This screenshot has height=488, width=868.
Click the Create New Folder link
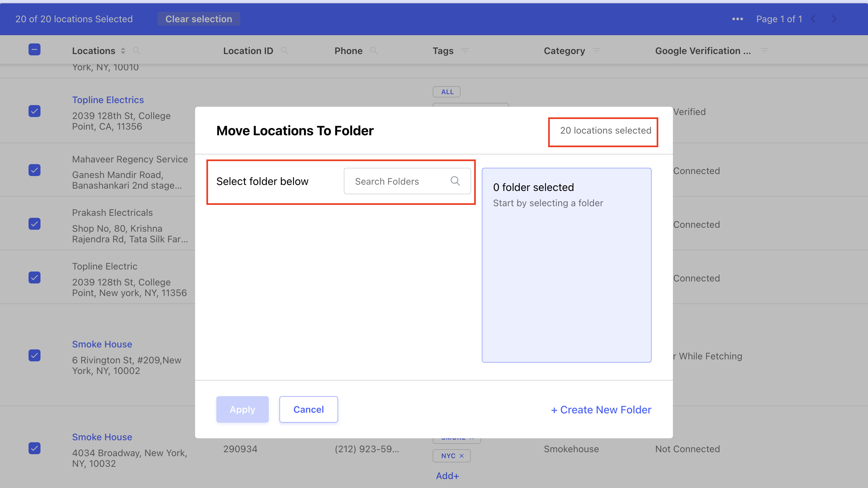601,409
